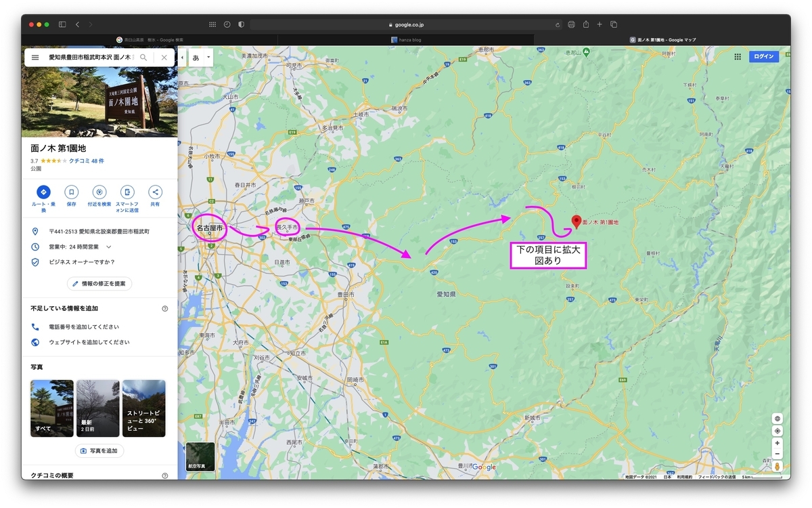
Task: Open the クチコミ 48 件 reviews link
Action: click(x=87, y=161)
